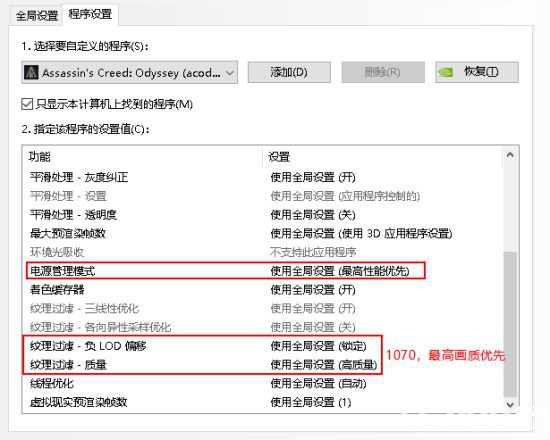The height and width of the screenshot is (440, 550).
Task: Toggle the 只显示本计算机上找到的程序 checkbox
Action: click(x=27, y=104)
